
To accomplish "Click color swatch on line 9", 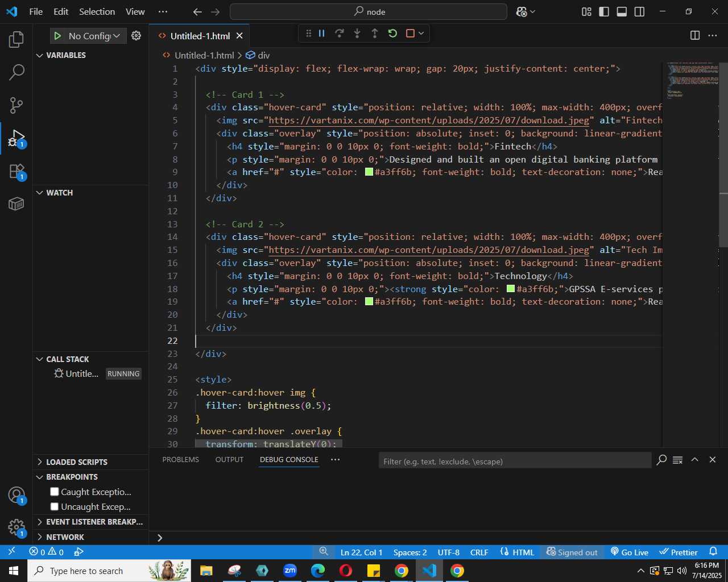I will pos(369,172).
